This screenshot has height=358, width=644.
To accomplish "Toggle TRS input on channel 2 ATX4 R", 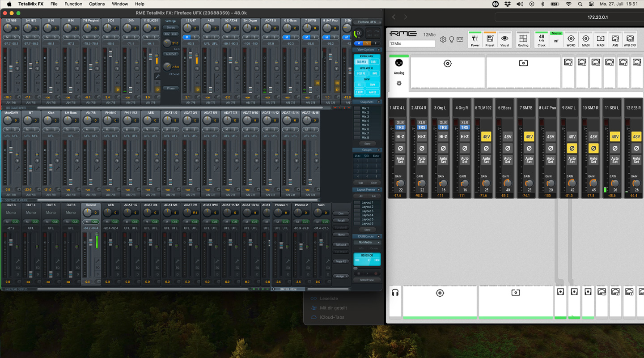I will (422, 128).
